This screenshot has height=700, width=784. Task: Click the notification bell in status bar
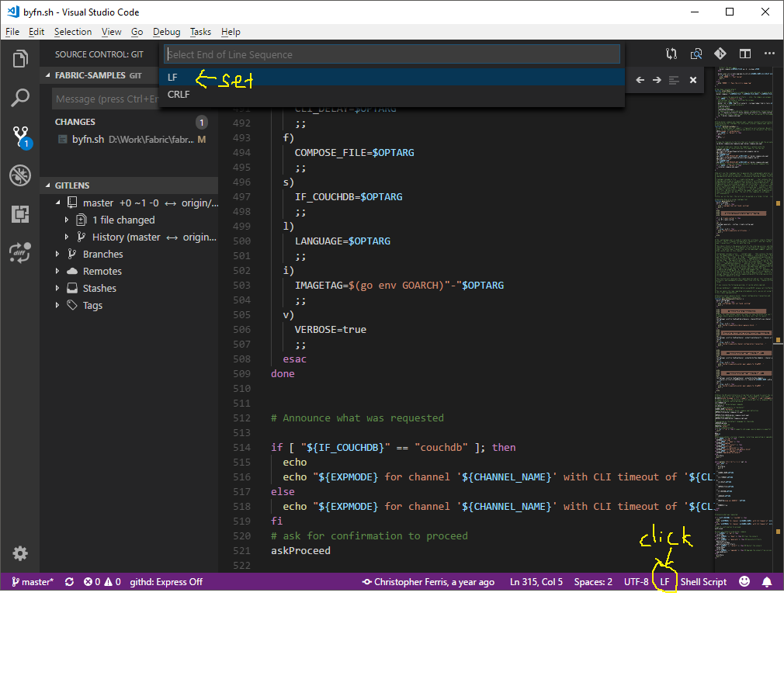point(767,581)
